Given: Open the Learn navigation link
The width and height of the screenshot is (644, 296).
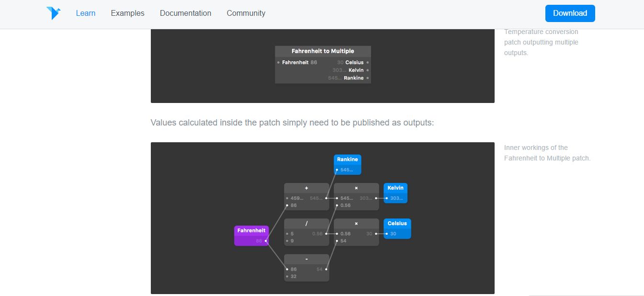Looking at the screenshot, I should coord(86,13).
